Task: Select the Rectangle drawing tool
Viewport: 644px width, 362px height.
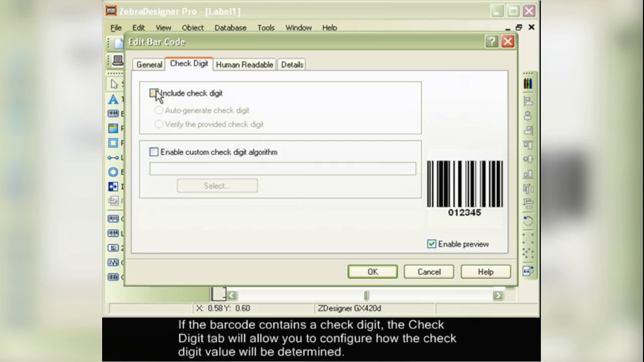Action: point(113,143)
